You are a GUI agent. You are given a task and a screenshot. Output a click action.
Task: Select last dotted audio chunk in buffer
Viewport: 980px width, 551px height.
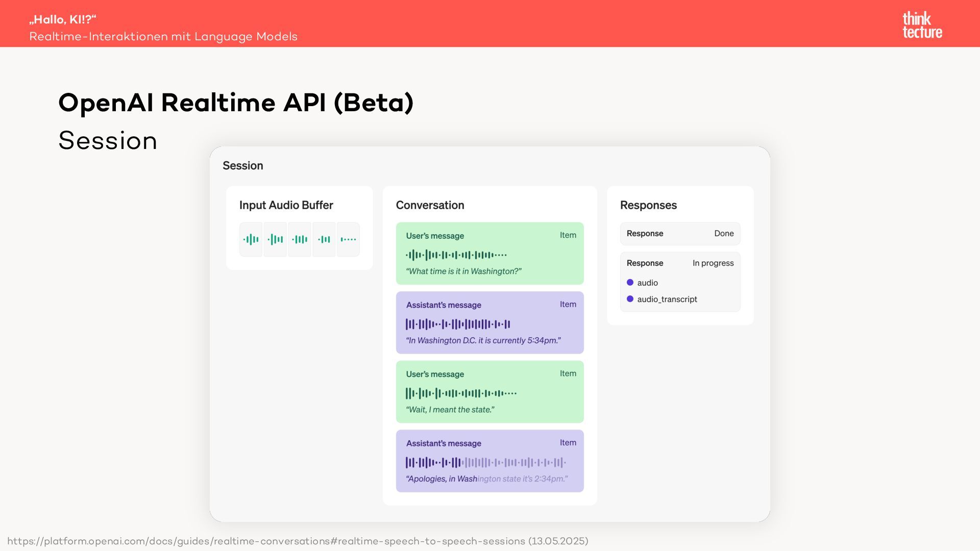(348, 239)
